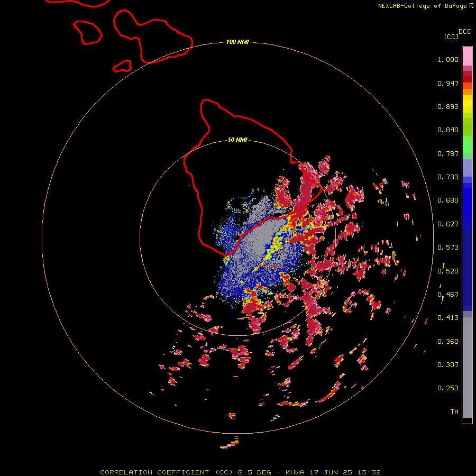
Task: Click the TH threshold label
Action: [x=454, y=412]
